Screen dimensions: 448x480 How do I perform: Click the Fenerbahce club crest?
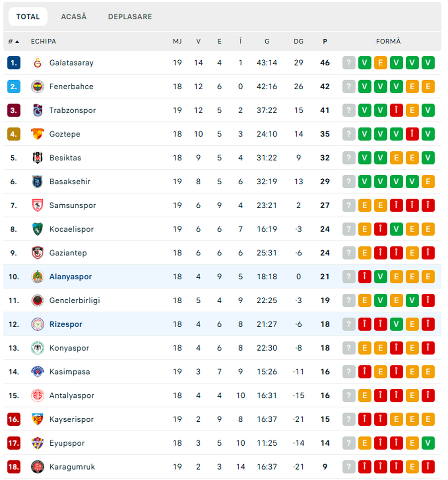39,86
